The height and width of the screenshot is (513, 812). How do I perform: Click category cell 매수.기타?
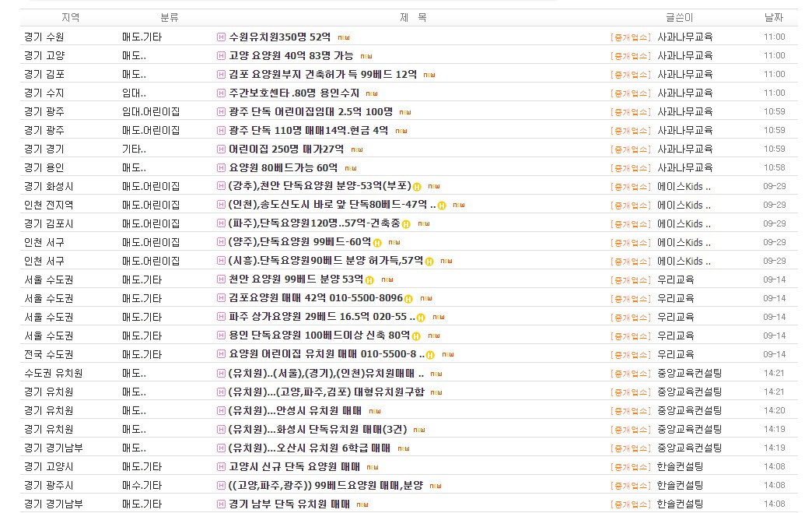tap(142, 485)
